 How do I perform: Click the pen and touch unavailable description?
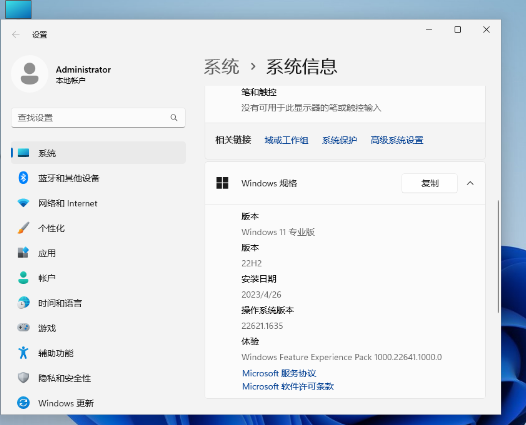point(311,108)
